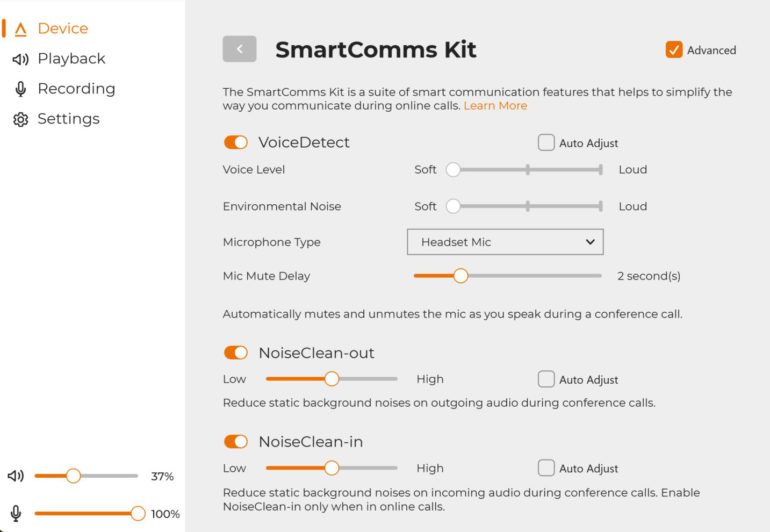The width and height of the screenshot is (770, 532).
Task: Open the Learn More link
Action: coord(495,106)
